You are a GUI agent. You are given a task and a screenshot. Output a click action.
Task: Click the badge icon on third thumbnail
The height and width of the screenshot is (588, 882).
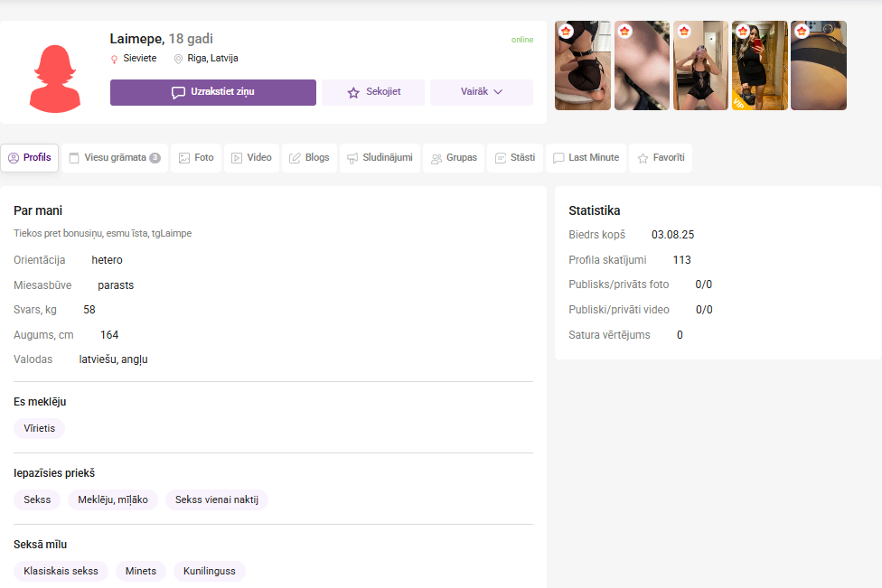click(684, 31)
